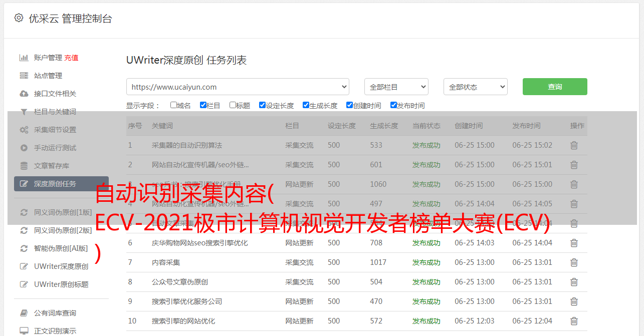Click the monitor icon next to 正文识别演示
The height and width of the screenshot is (336, 644).
click(x=24, y=331)
